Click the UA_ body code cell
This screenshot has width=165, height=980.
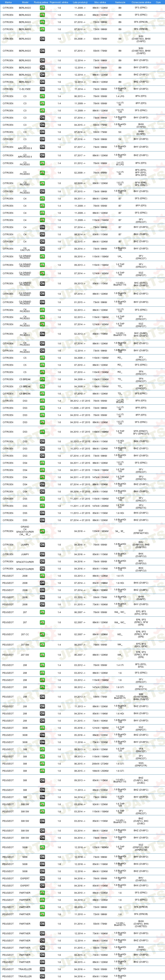click(x=120, y=257)
